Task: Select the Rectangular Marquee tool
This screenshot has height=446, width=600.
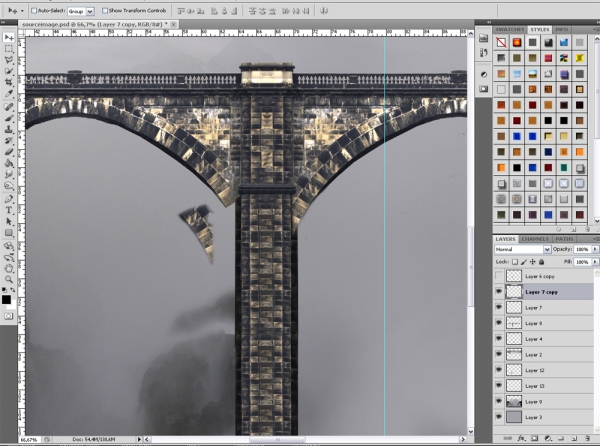Action: pos(9,49)
